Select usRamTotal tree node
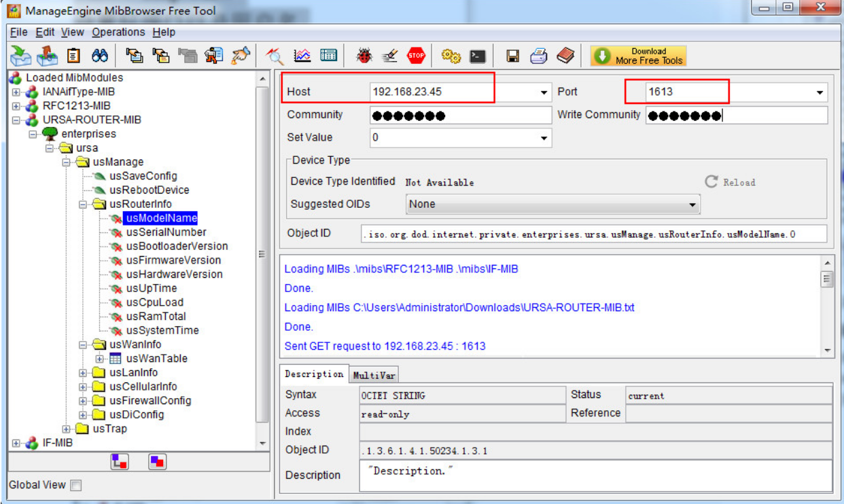 [x=156, y=317]
